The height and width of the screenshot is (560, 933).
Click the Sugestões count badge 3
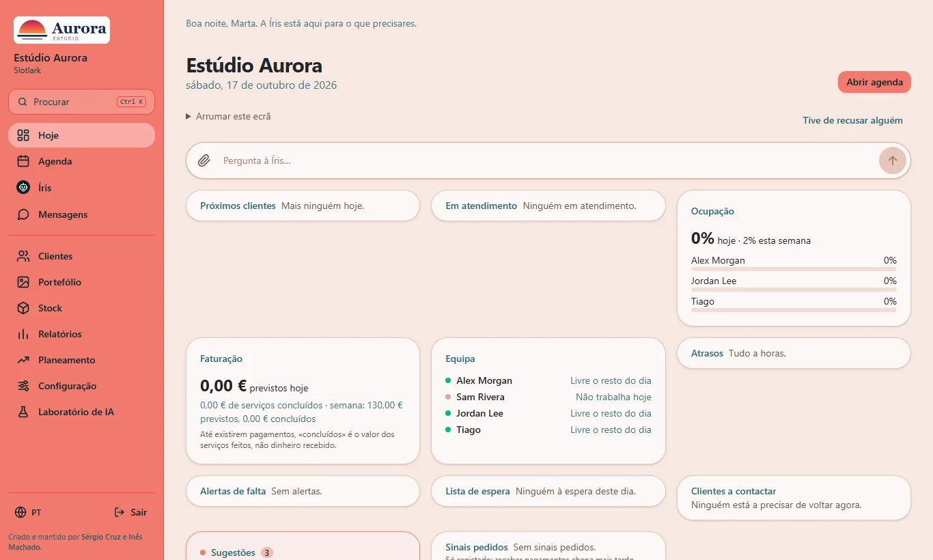(267, 552)
